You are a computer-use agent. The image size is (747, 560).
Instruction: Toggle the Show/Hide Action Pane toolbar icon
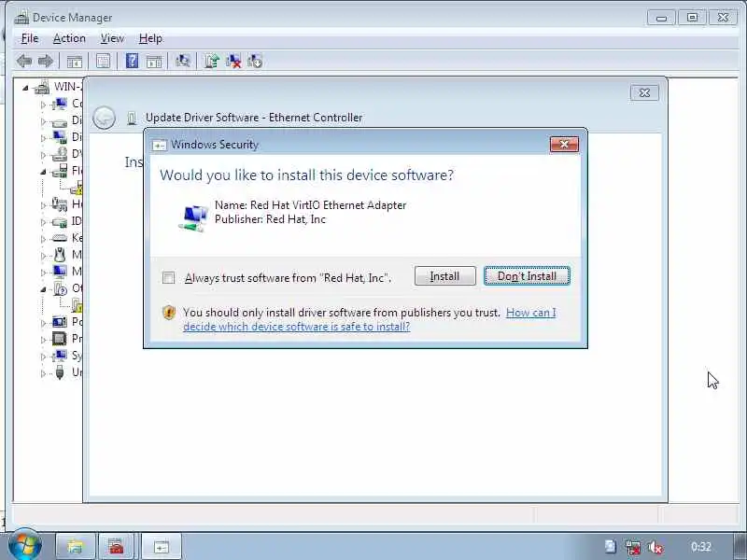point(154,61)
